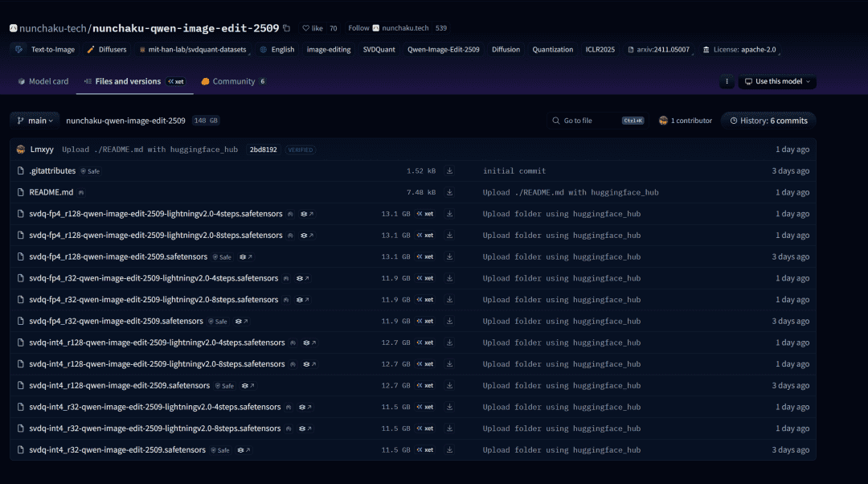Download svdq-int4_r32-qwen-image-edit-2509.safetensors via download icon
The image size is (868, 484).
[449, 450]
